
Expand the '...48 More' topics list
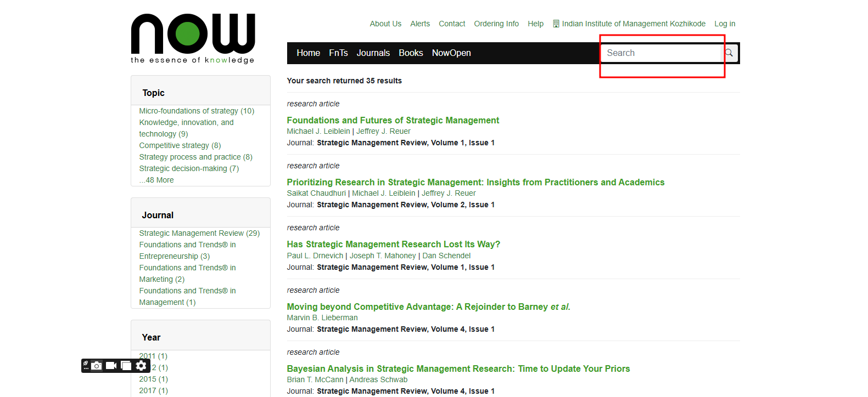click(156, 180)
